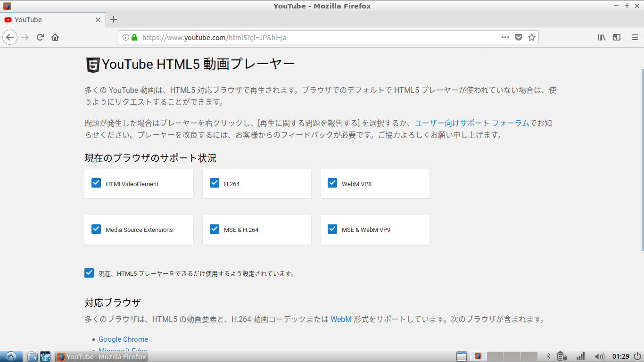
Task: Open the Google Chrome link
Action: pos(123,339)
